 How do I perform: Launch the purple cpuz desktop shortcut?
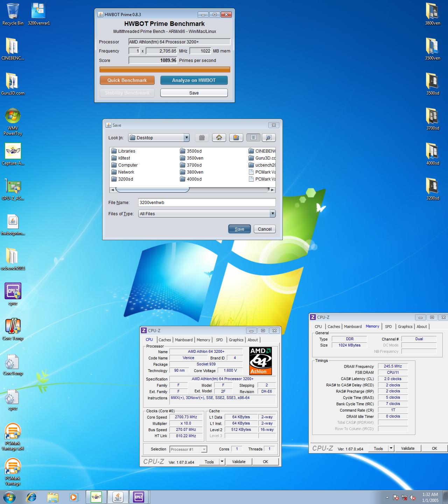(13, 294)
